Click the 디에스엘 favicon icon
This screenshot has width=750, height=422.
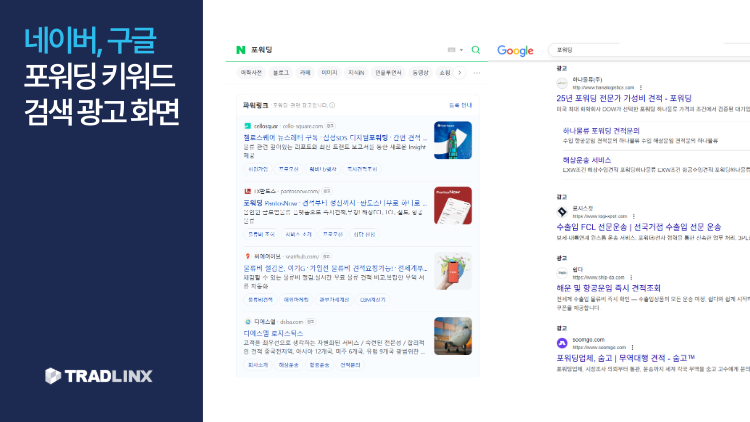coord(247,322)
